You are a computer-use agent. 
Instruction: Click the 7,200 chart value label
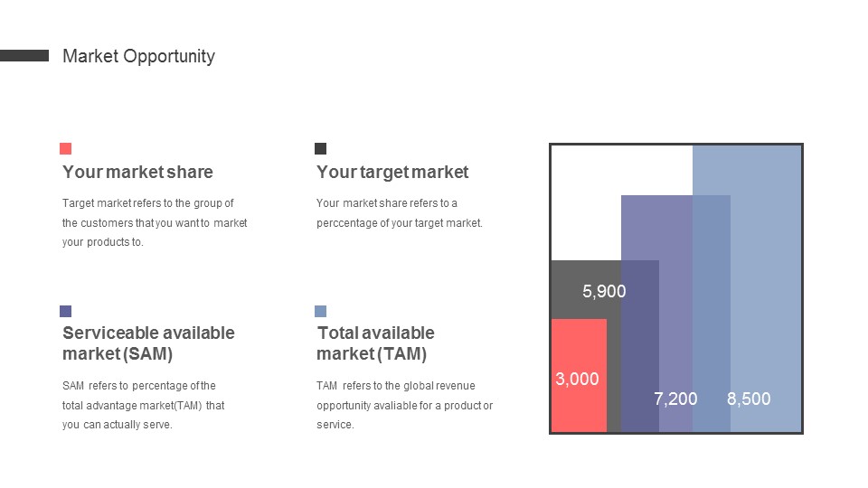(675, 399)
